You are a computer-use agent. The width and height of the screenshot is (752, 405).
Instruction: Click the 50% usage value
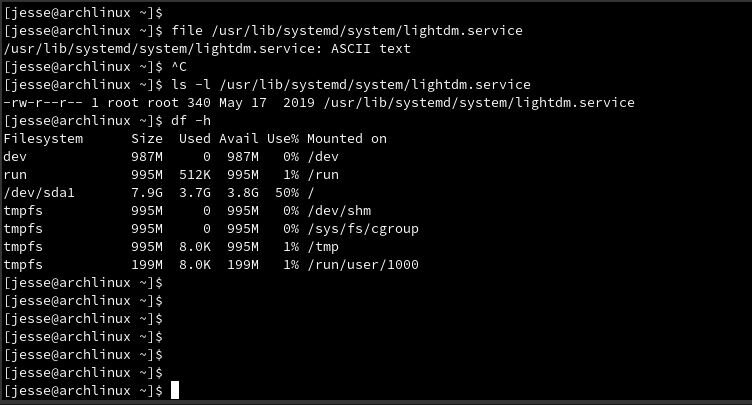click(287, 193)
